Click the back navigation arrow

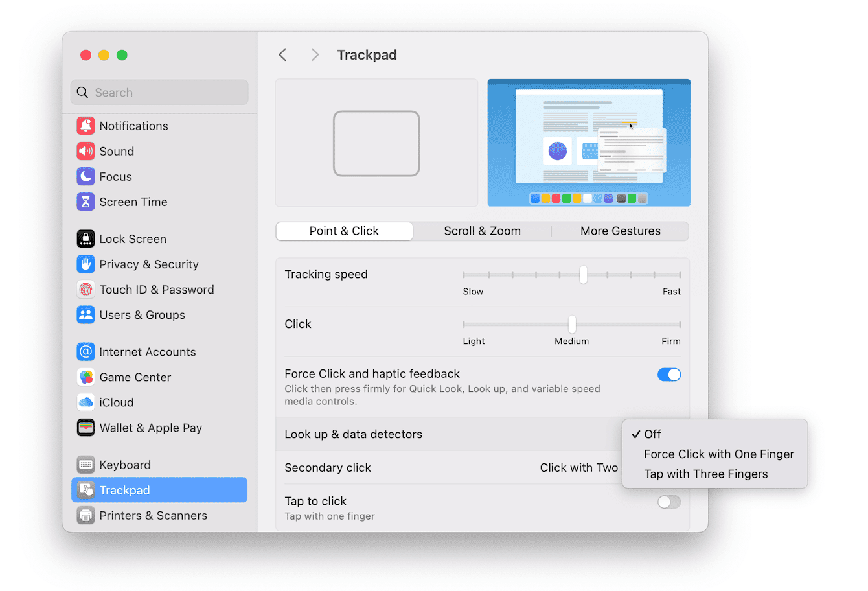click(282, 54)
